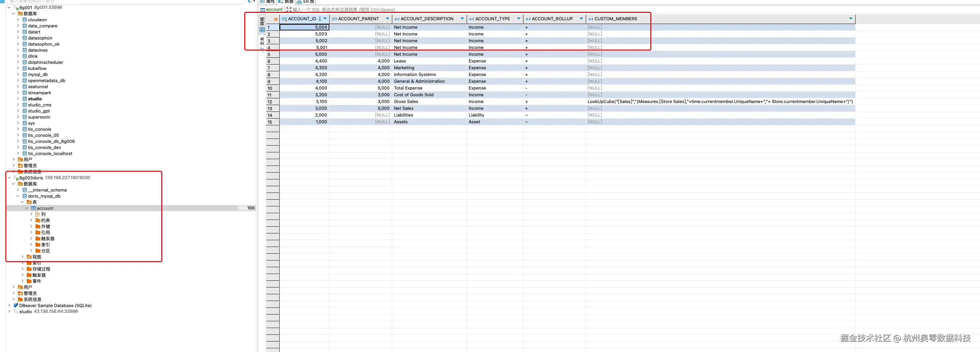Image resolution: width=980 pixels, height=352 pixels.
Task: Expand the __internal_schema node
Action: [x=18, y=190]
